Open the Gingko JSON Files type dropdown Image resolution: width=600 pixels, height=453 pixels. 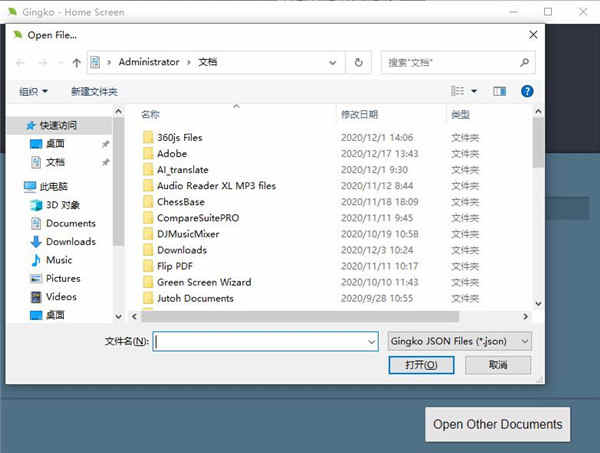pyautogui.click(x=460, y=341)
